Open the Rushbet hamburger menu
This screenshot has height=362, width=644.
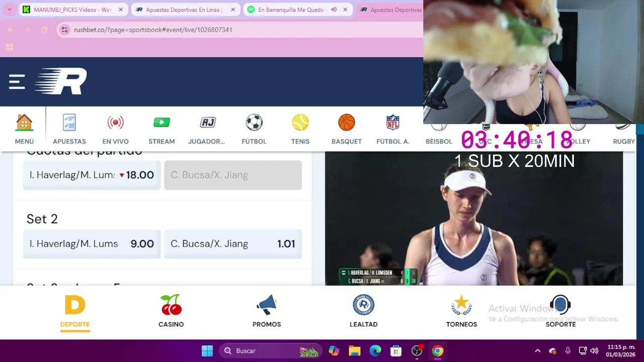[x=17, y=81]
